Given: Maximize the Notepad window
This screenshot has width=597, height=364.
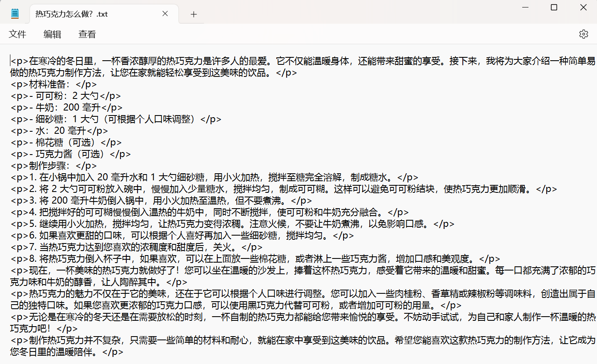Looking at the screenshot, I should point(554,7).
